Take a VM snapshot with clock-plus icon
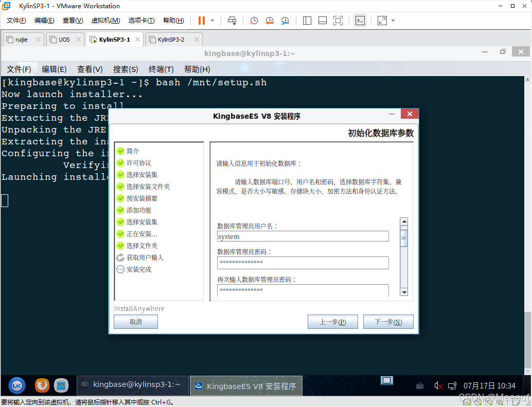The width and height of the screenshot is (532, 407). (x=254, y=21)
